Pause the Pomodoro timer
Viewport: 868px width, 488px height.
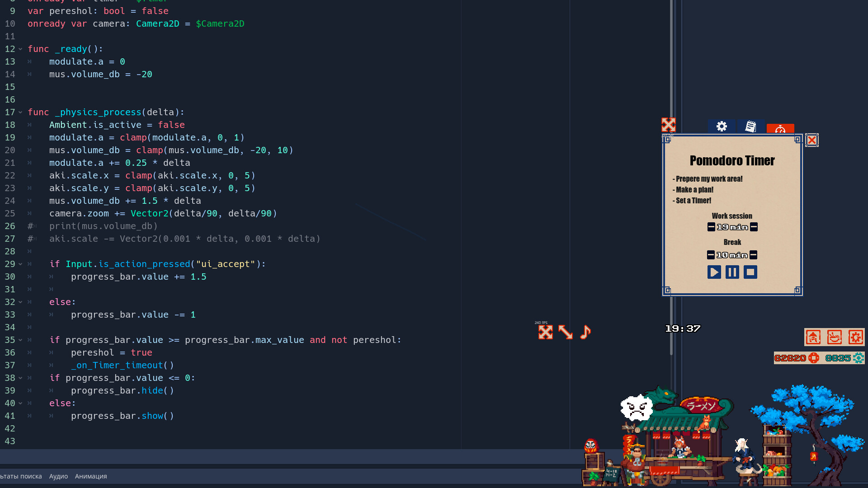coord(732,272)
